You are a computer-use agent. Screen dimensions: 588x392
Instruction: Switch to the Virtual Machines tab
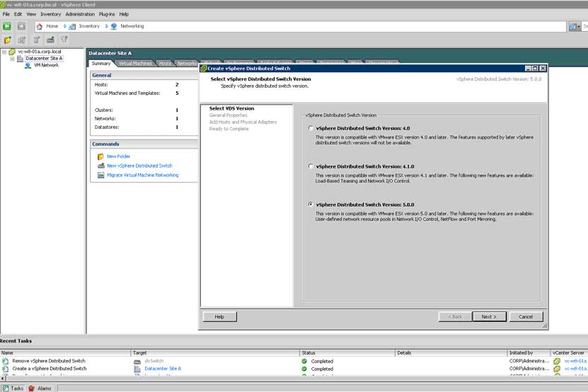(x=135, y=64)
